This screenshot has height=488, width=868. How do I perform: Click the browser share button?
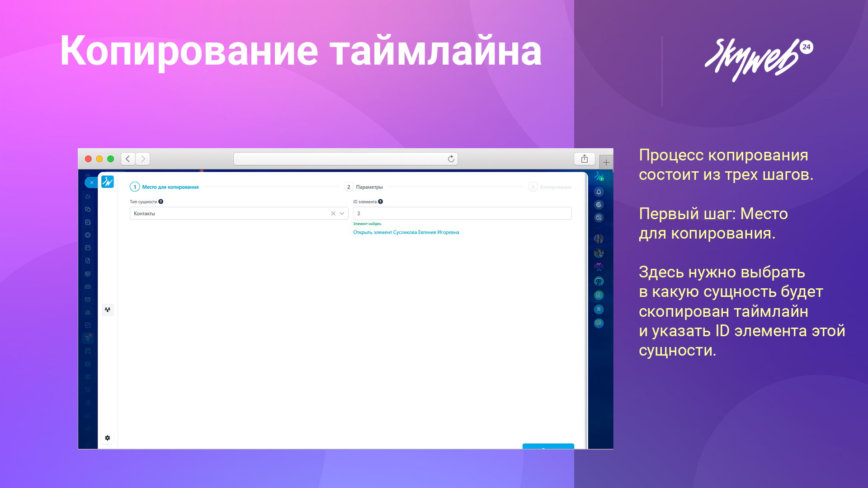[x=584, y=159]
